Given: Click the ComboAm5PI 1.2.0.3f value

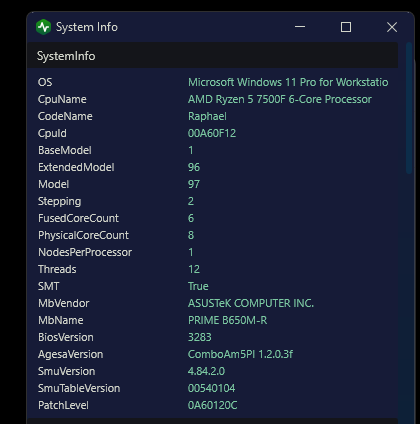Looking at the screenshot, I should point(240,354).
